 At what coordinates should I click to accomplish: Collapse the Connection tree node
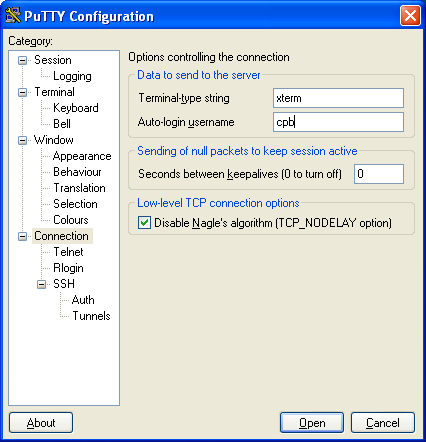coord(22,236)
